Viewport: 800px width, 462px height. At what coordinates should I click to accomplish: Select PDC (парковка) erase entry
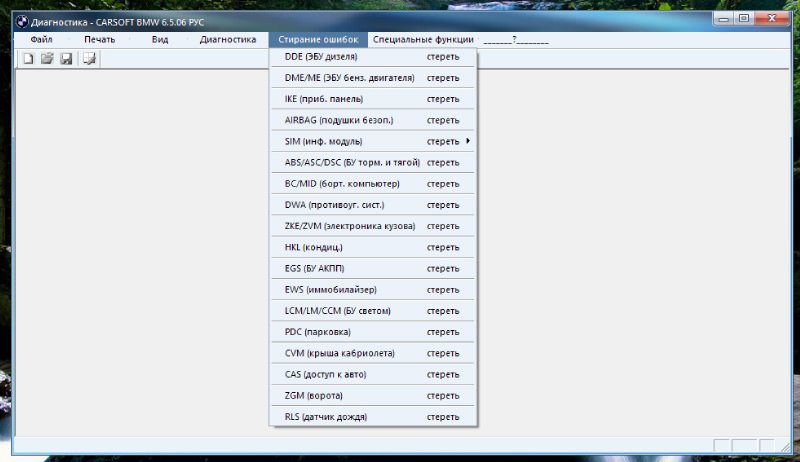click(x=373, y=332)
